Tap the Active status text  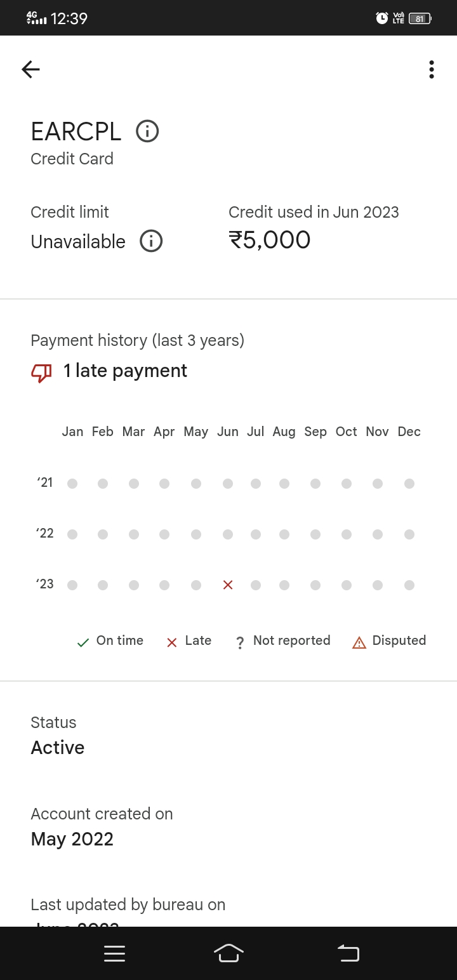pos(58,748)
